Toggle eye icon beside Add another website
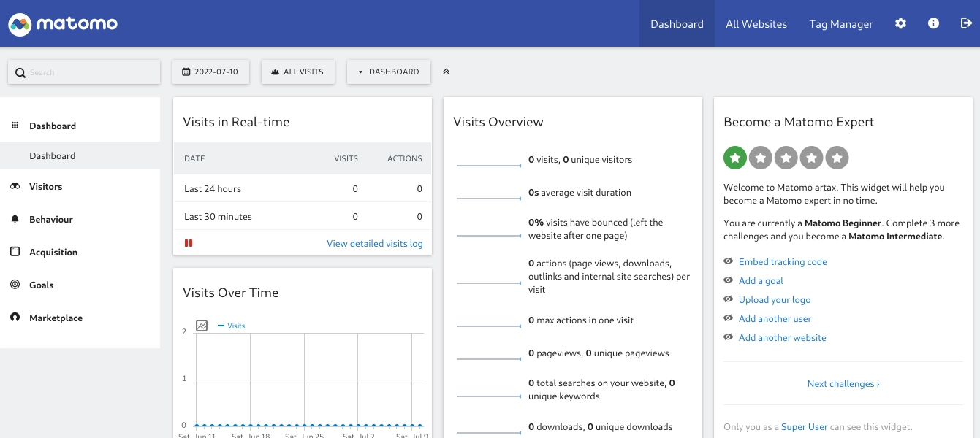 tap(728, 337)
